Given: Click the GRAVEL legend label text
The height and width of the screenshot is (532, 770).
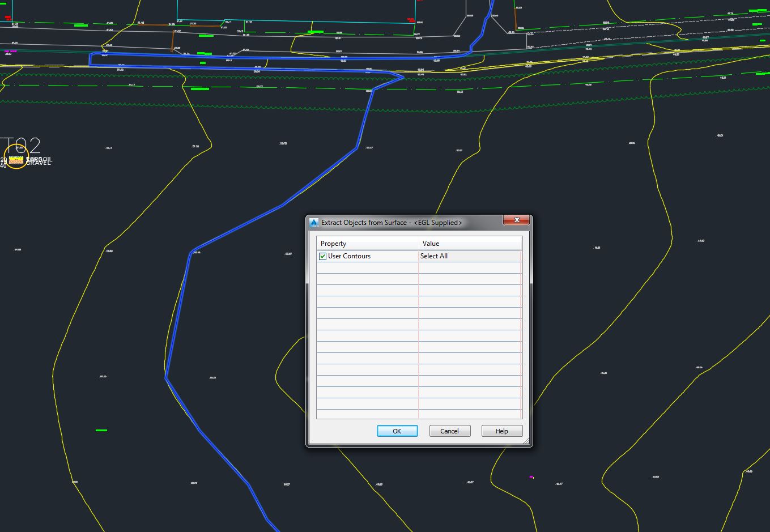Looking at the screenshot, I should pos(37,164).
